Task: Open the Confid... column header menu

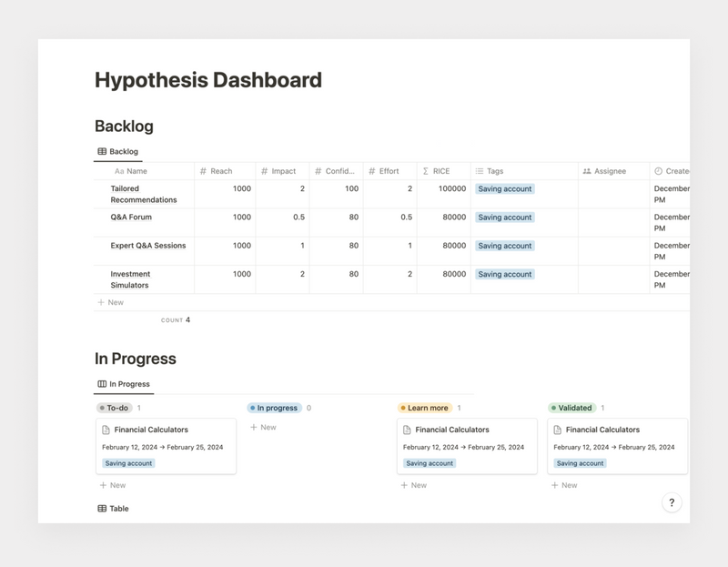Action: point(336,171)
